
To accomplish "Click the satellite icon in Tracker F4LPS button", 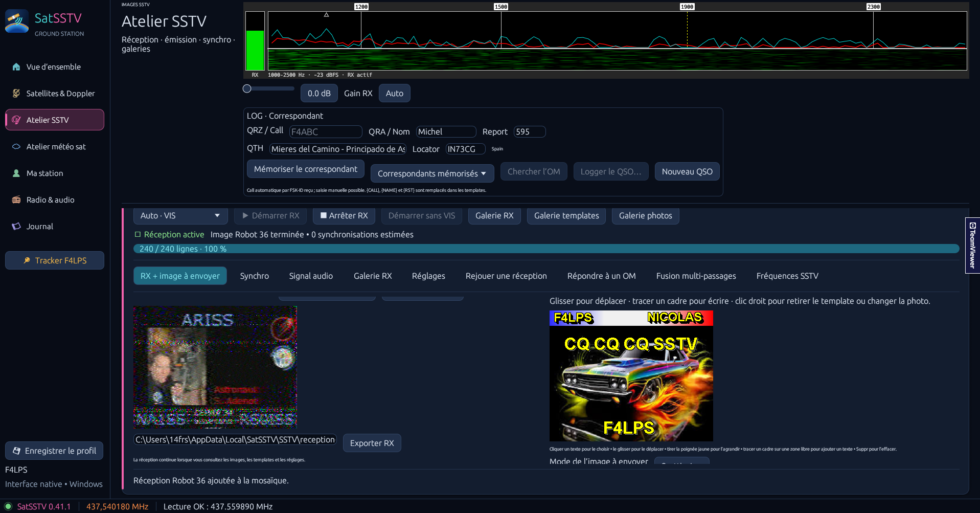I will [27, 260].
